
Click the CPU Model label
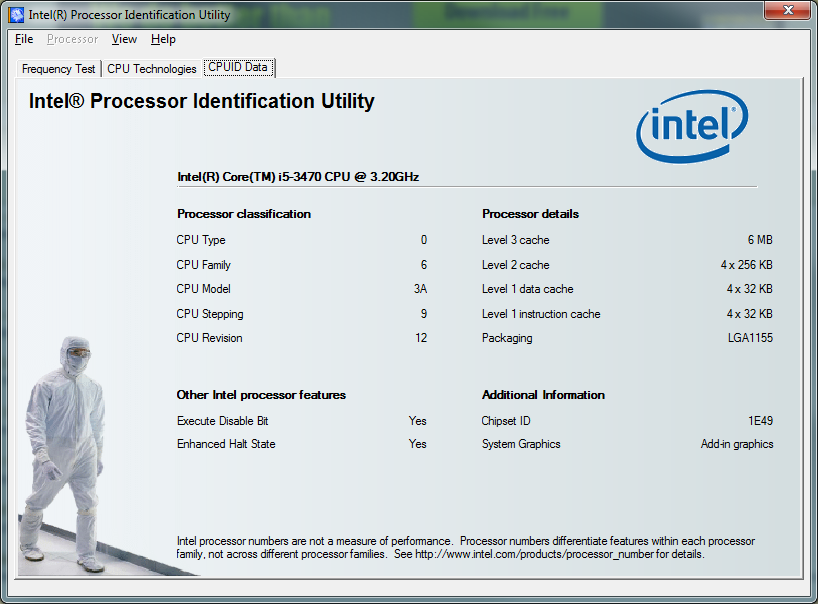[x=203, y=289]
